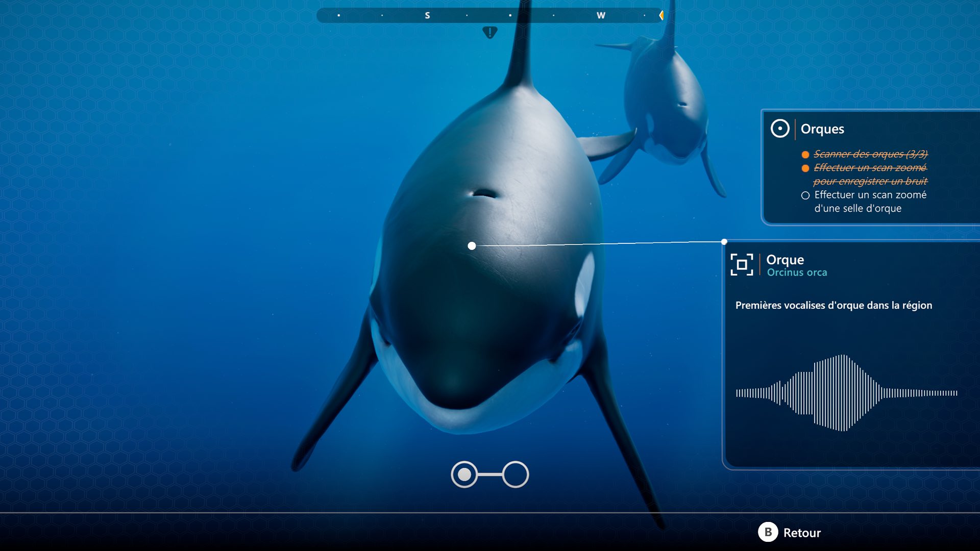This screenshot has width=980, height=551.
Task: Click the Orque species name
Action: coord(785,260)
